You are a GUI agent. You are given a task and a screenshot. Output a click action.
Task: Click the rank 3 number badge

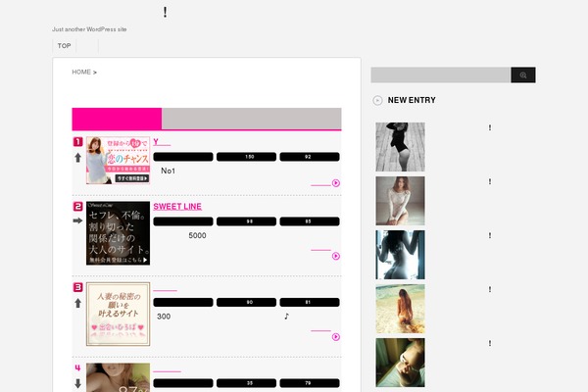point(77,287)
